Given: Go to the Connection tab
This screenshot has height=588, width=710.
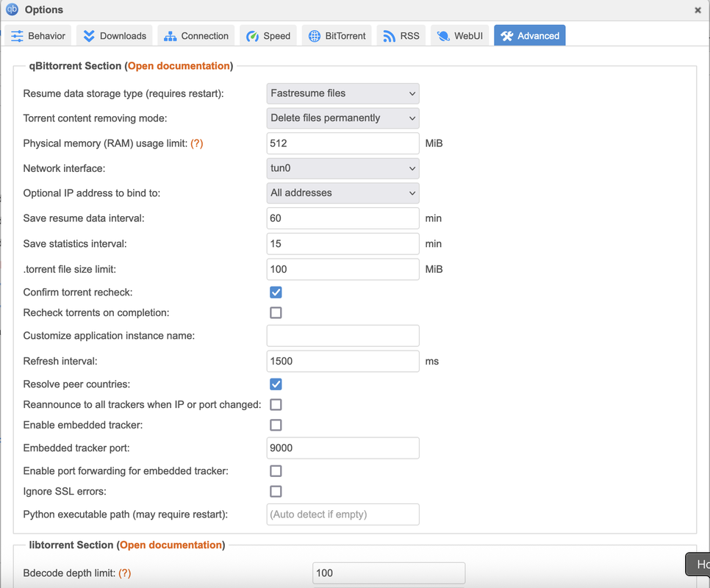Looking at the screenshot, I should click(x=196, y=36).
